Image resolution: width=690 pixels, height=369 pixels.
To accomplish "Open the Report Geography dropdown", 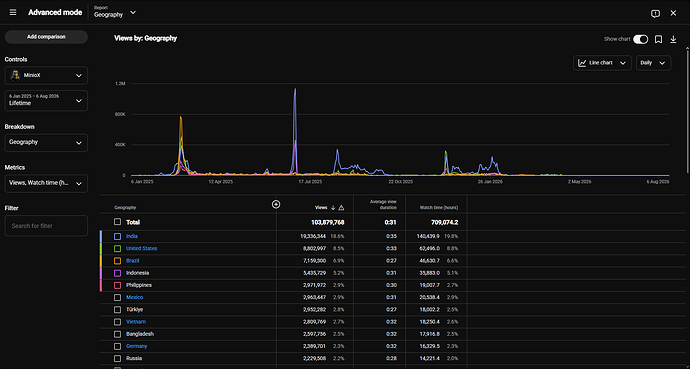I will point(115,12).
